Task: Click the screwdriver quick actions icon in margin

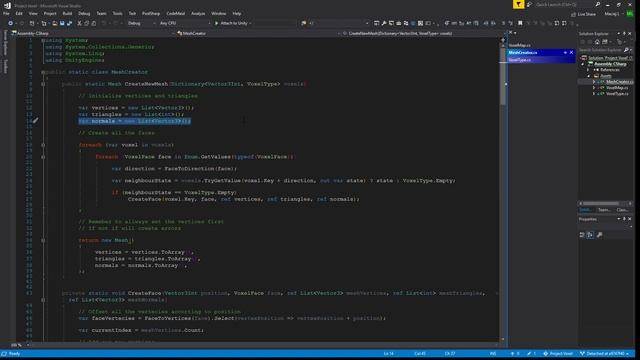Action: 36,120
